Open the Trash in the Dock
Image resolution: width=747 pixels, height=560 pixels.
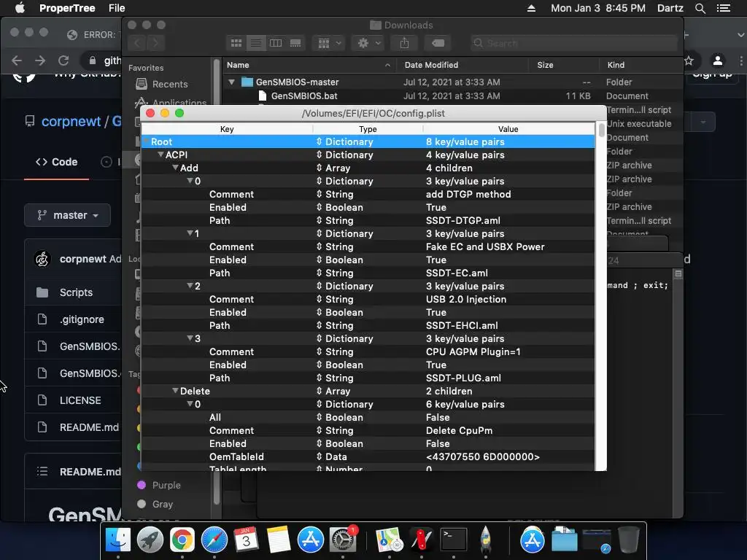pyautogui.click(x=628, y=540)
